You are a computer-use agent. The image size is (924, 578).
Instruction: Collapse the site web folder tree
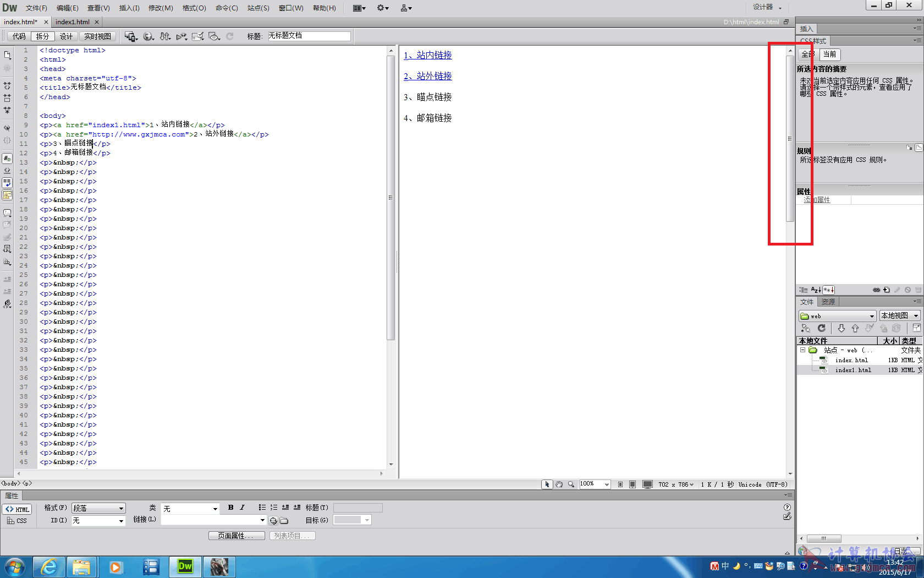pos(802,350)
